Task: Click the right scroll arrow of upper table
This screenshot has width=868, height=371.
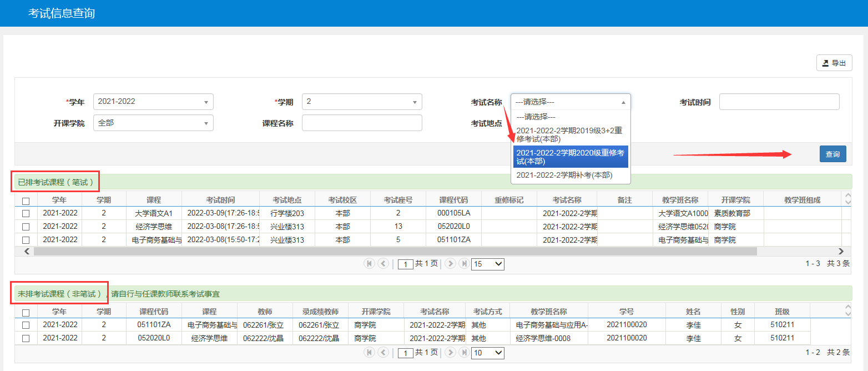Action: tap(841, 251)
